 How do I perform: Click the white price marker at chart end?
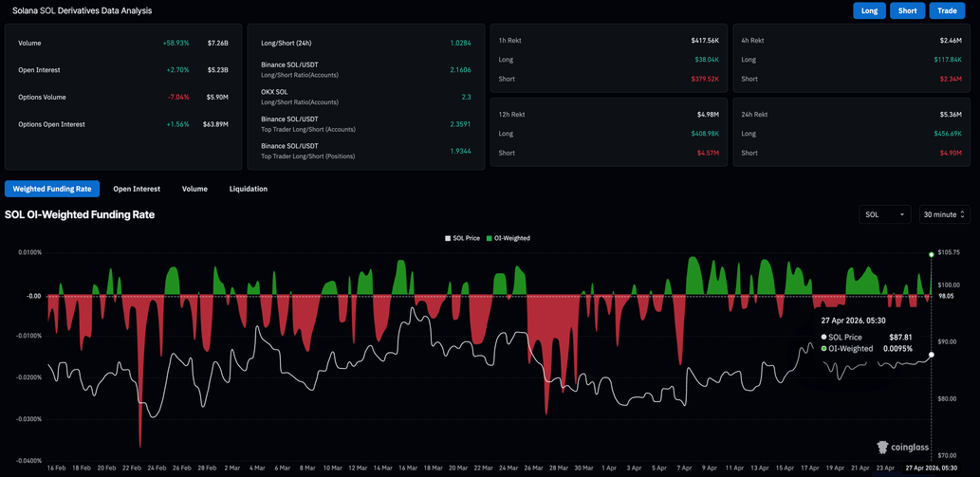(x=932, y=355)
